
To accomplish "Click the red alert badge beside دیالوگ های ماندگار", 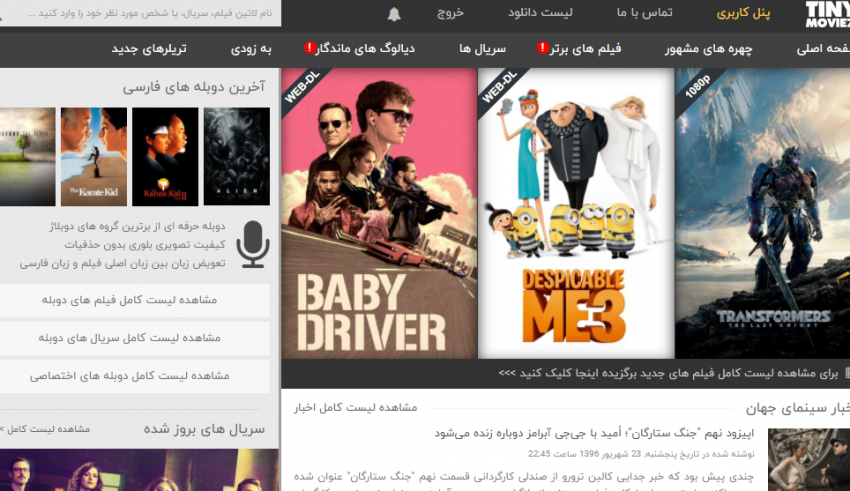I will [x=310, y=48].
